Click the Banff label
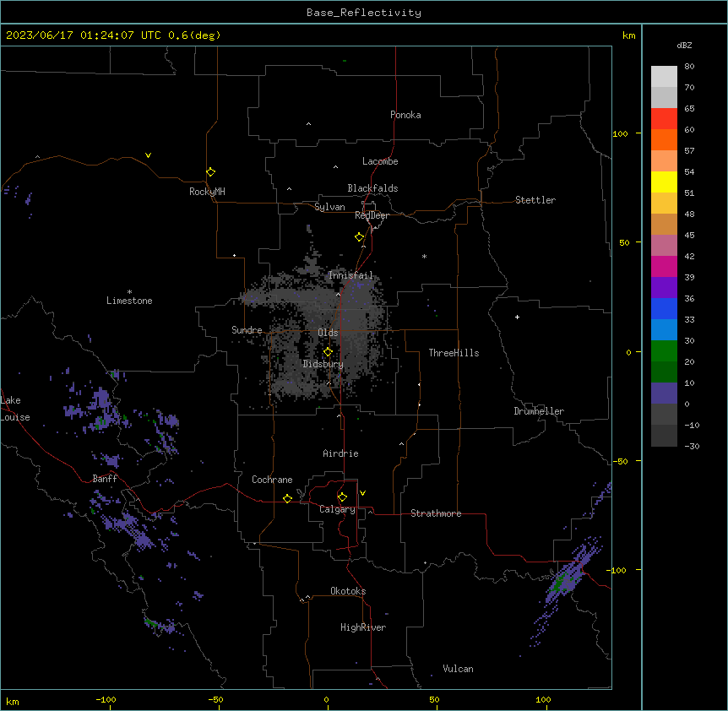Image resolution: width=728 pixels, height=711 pixels. pos(105,479)
